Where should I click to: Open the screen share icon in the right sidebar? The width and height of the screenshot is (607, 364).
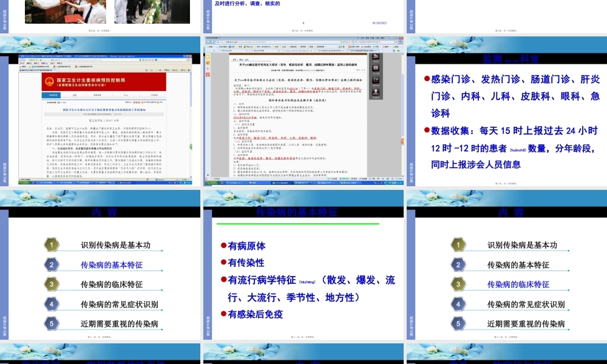(376, 80)
